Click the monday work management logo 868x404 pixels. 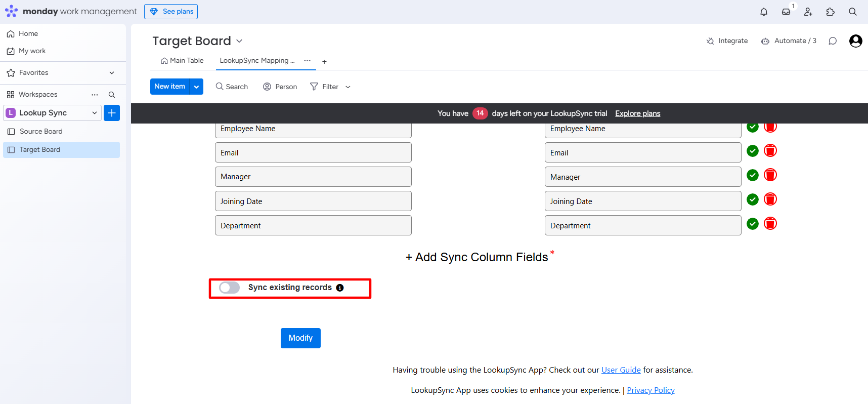71,11
